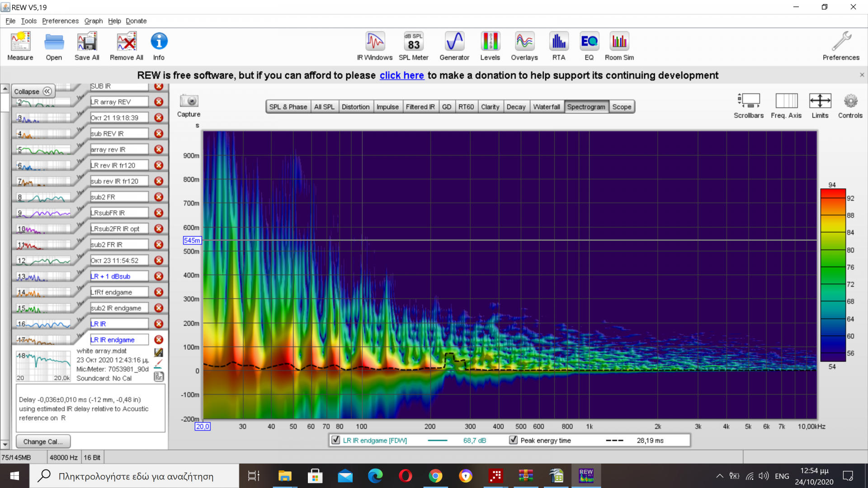Click the spectrogram color scale bar

click(x=833, y=276)
